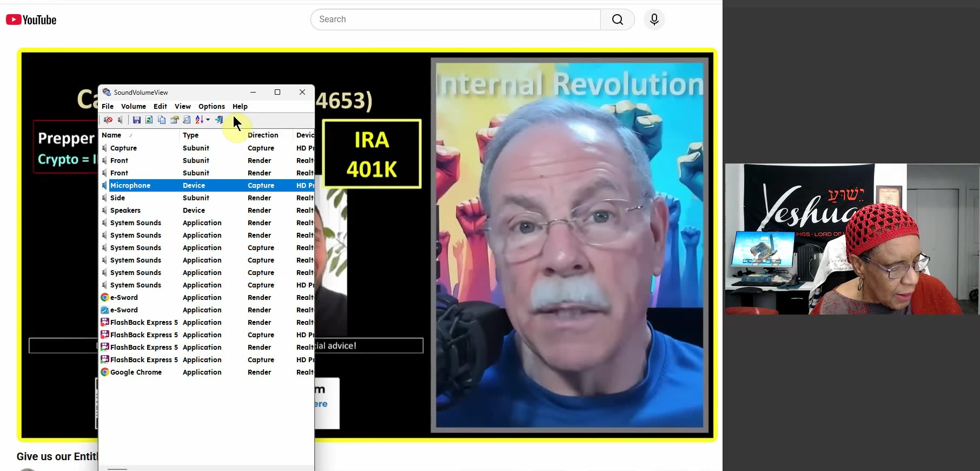980x471 pixels.
Task: Open the File menu in SoundVolumeView
Action: (x=108, y=107)
